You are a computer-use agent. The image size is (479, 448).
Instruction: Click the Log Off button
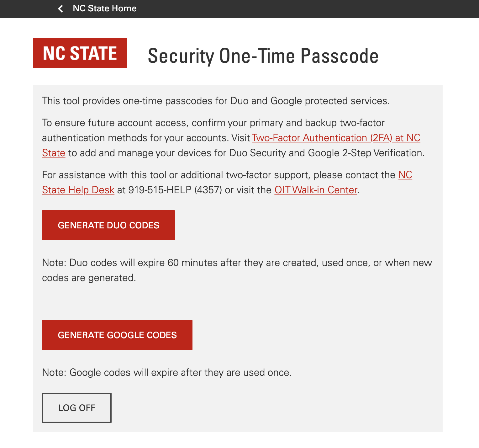tap(77, 408)
